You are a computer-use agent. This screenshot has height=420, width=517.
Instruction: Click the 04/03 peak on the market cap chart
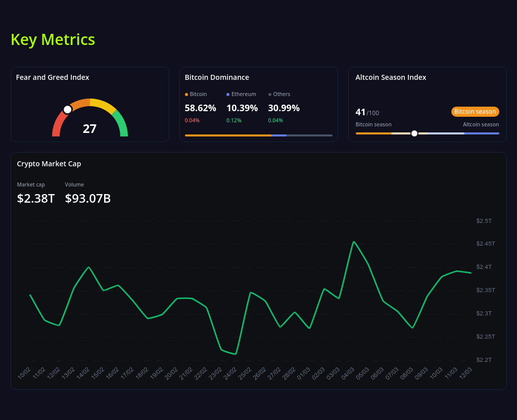coord(354,242)
